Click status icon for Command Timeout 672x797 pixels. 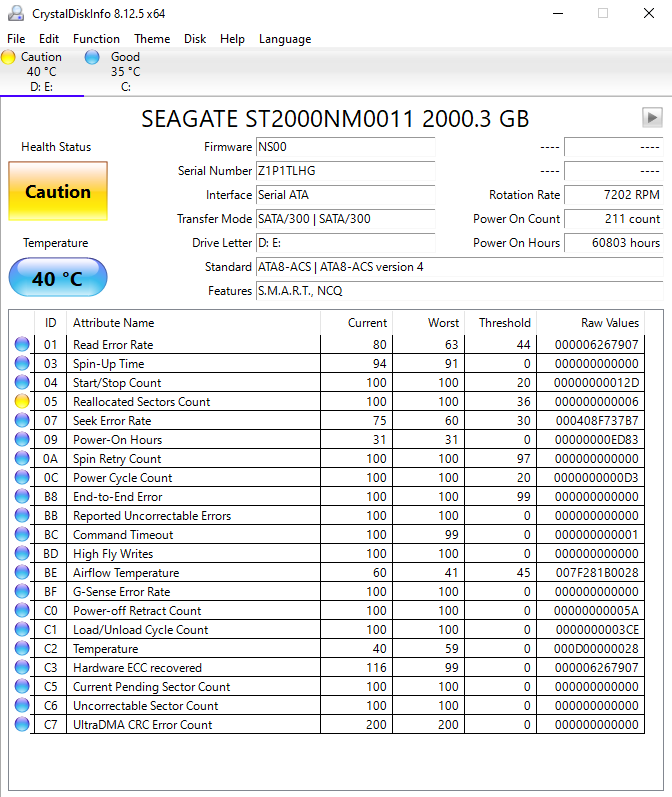click(x=22, y=534)
